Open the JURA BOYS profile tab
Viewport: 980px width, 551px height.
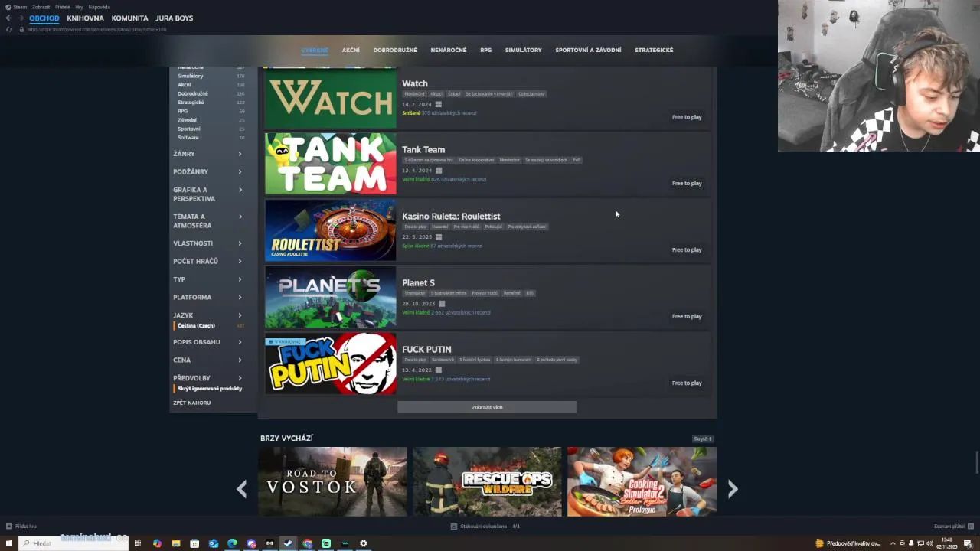174,18
